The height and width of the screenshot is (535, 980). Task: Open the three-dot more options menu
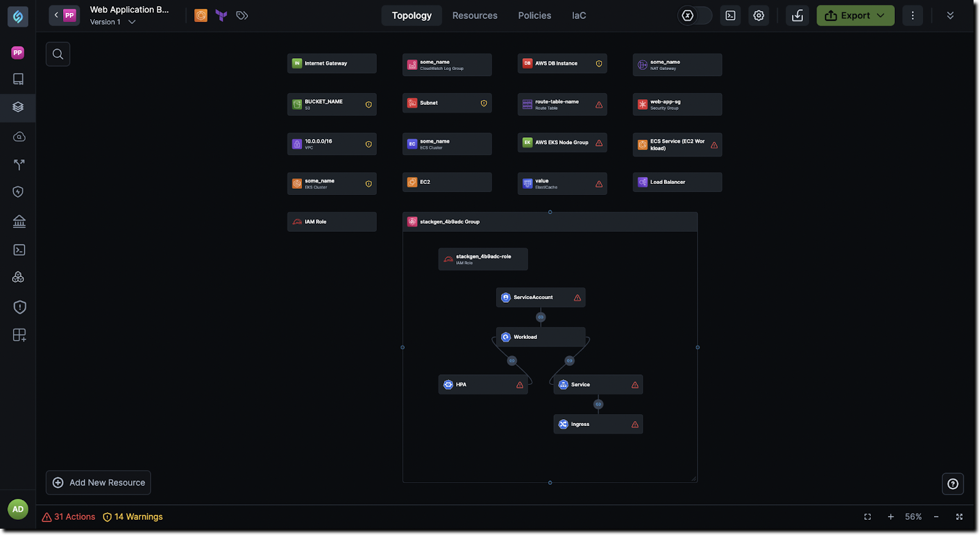[x=912, y=16]
